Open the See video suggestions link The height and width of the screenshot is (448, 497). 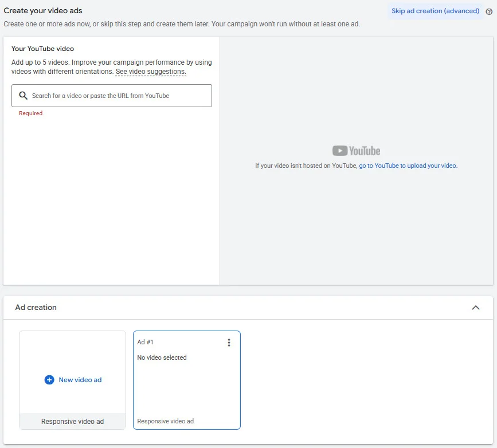pyautogui.click(x=151, y=72)
